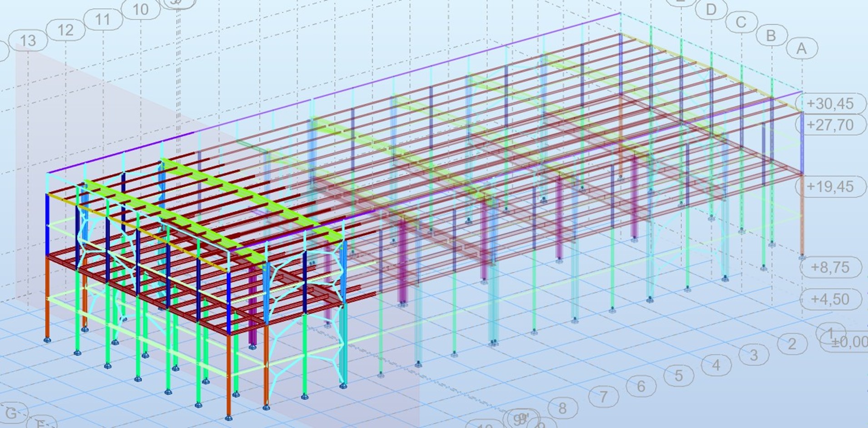Screen dimensions: 868x428
Task: Click the +8,75 level label
Action: tap(830, 267)
